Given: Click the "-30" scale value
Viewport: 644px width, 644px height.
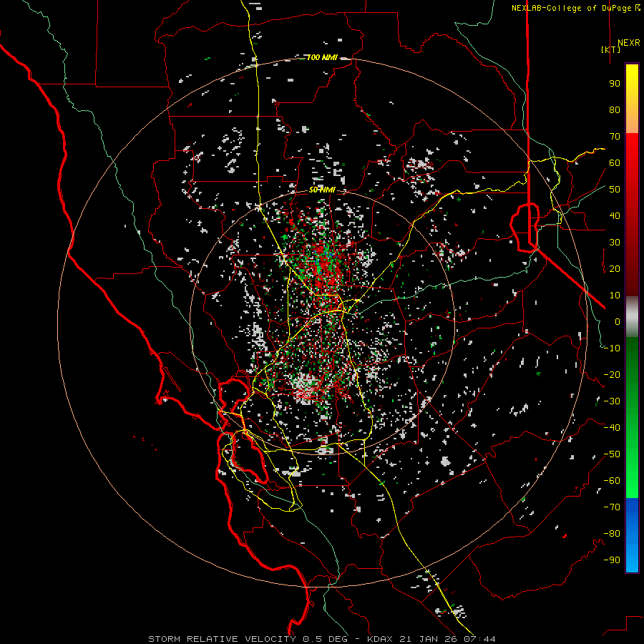Looking at the screenshot, I should (612, 401).
